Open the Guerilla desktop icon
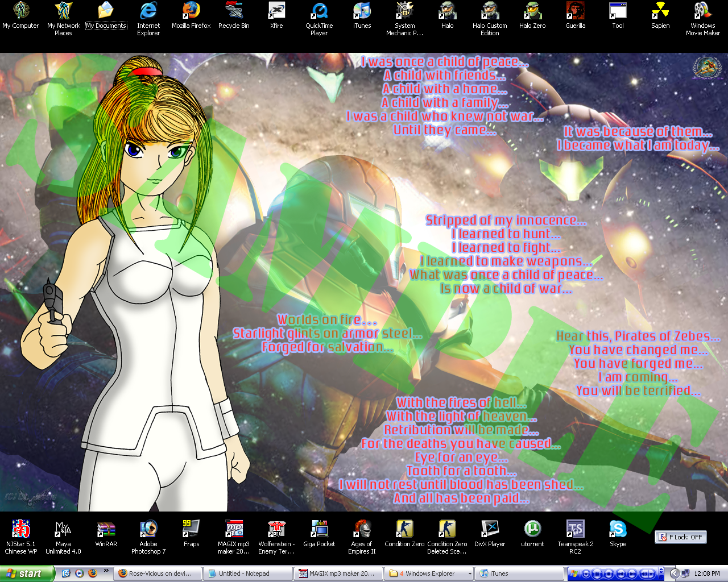Screen dimensions: 728x582 tap(575, 16)
